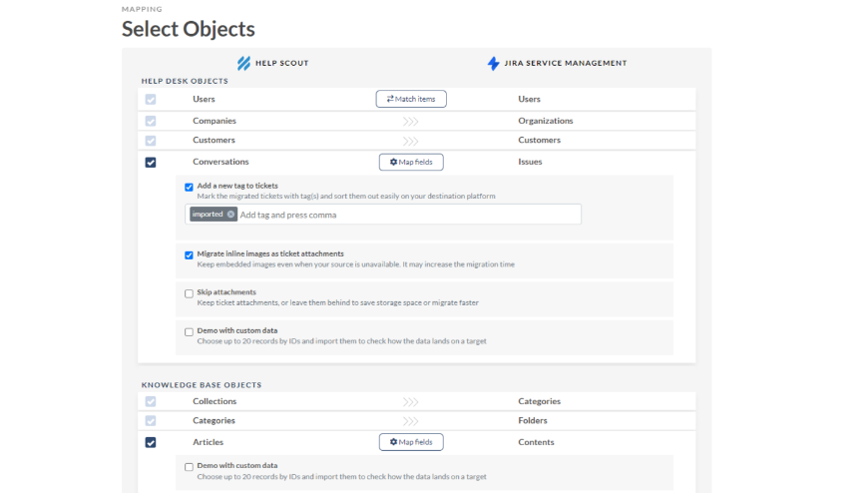Click the Help Scout logo icon
This screenshot has height=493, width=868.
243,63
